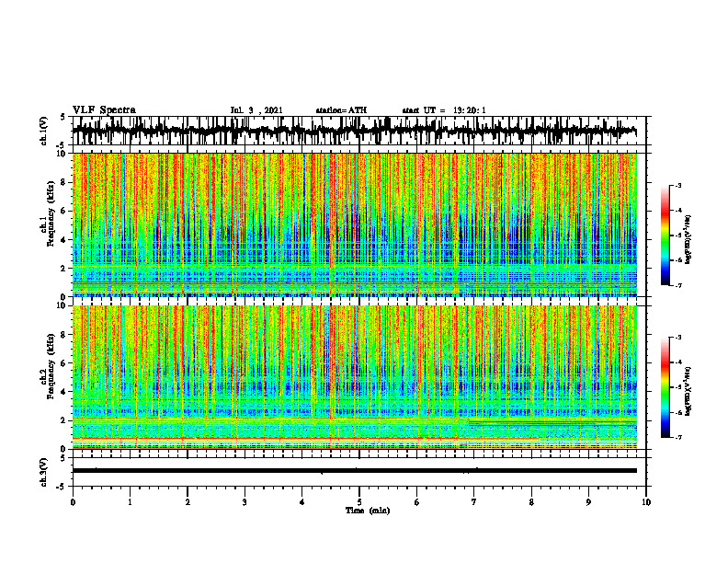Viewport: 728px width, 563px height.
Task: Click "-4" tick on ch.2 color scale
Action: (678, 362)
